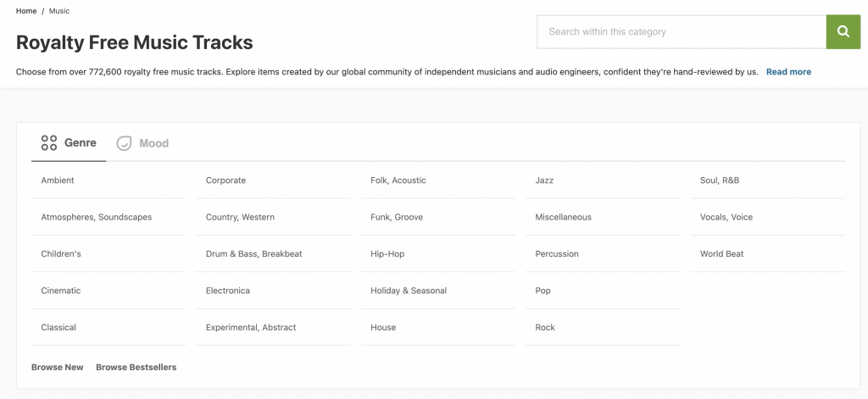Viewport: 868px width, 399px height.
Task: View Holiday & Seasonal tracks
Action: click(409, 291)
